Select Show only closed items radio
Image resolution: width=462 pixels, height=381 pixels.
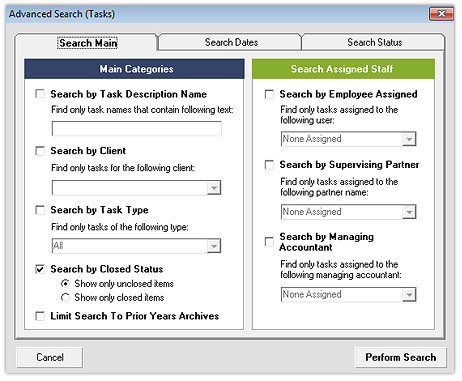click(65, 297)
